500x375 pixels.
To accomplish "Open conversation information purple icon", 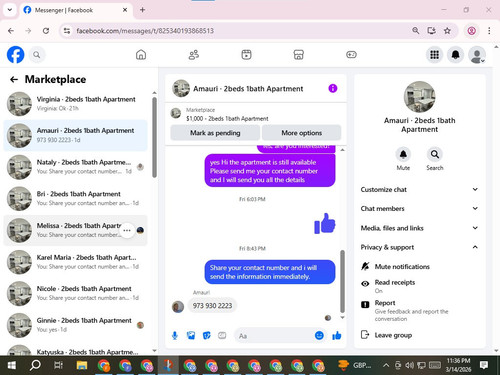I will [333, 88].
